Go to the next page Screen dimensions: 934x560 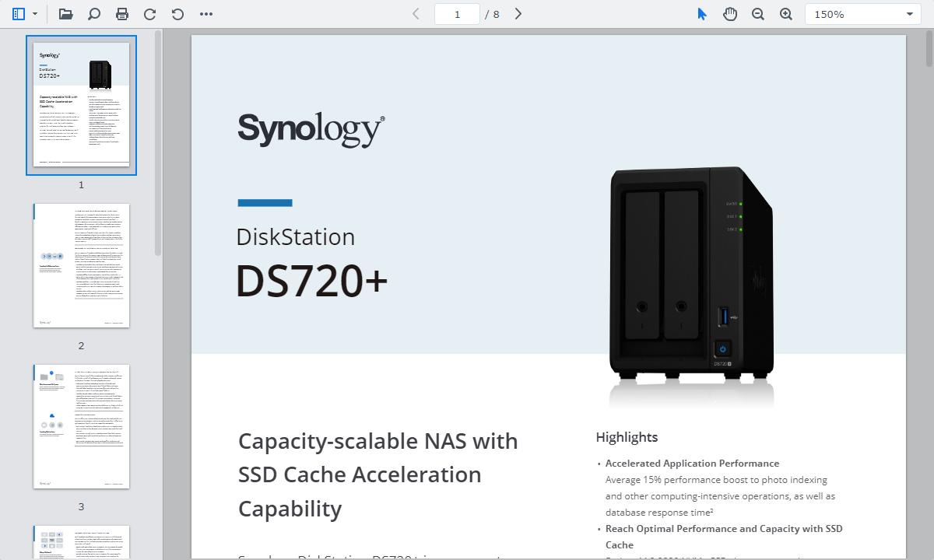[518, 13]
